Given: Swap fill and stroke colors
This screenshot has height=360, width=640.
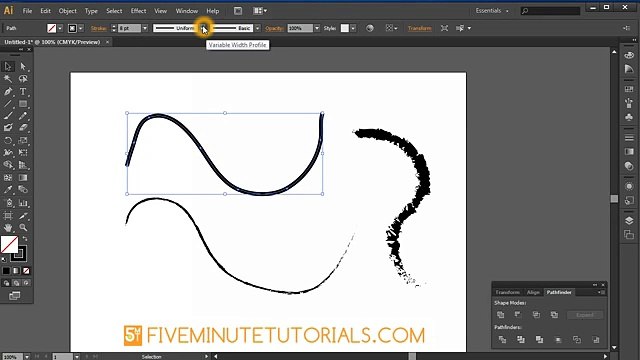Looking at the screenshot, I should 25,239.
